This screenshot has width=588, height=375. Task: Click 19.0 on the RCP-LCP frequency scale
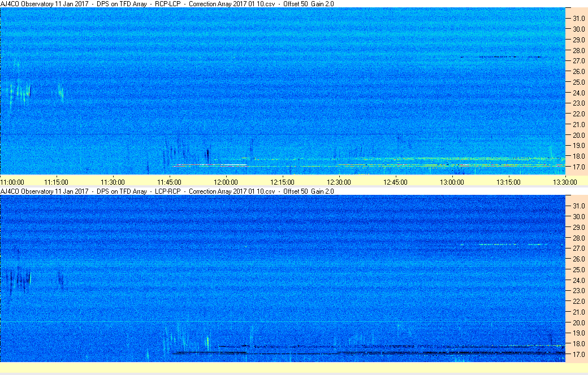pyautogui.click(x=578, y=145)
